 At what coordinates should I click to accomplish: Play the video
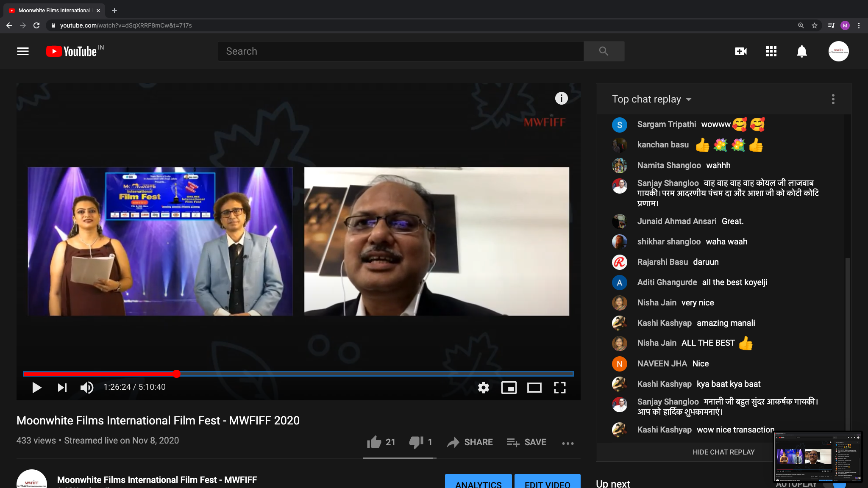click(36, 387)
